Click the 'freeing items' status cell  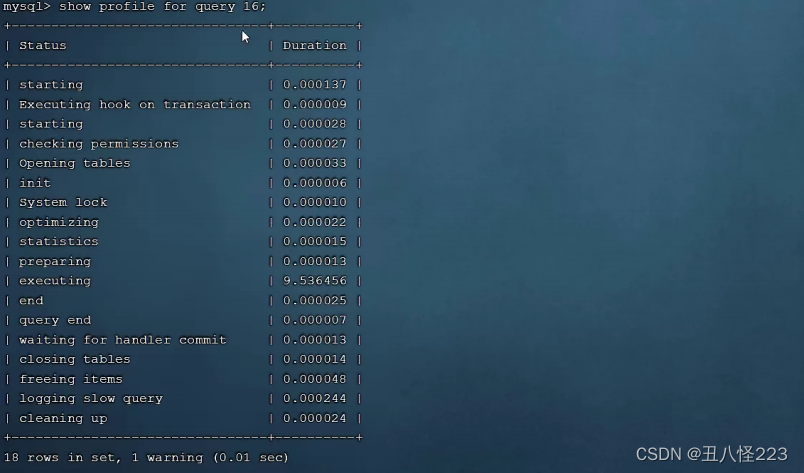click(71, 380)
